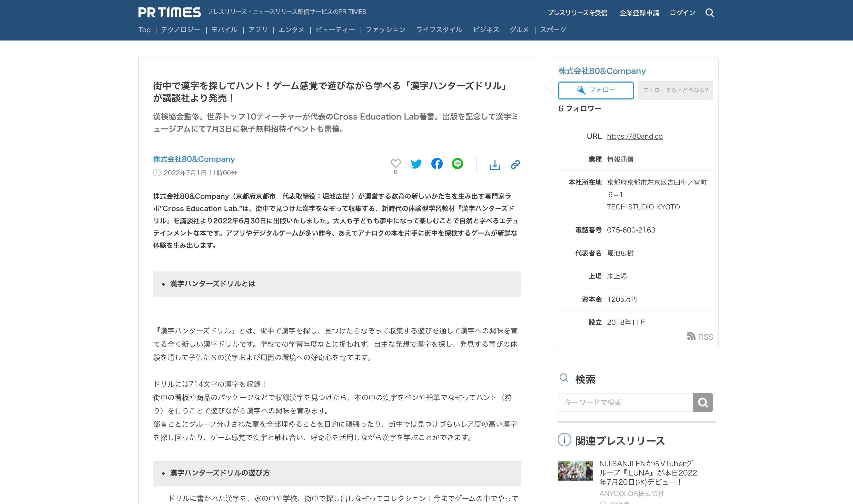Viewport: 853px width, 504px height.
Task: Submit keyword search with gray magnifier button
Action: click(x=703, y=402)
